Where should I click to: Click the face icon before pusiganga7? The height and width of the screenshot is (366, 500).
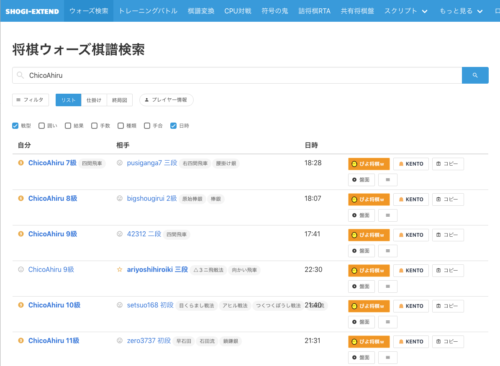(x=120, y=163)
